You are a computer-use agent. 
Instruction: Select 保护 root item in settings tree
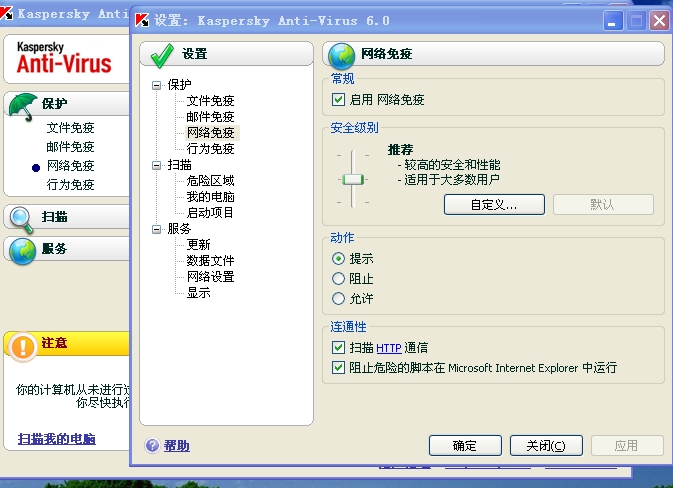click(x=179, y=85)
